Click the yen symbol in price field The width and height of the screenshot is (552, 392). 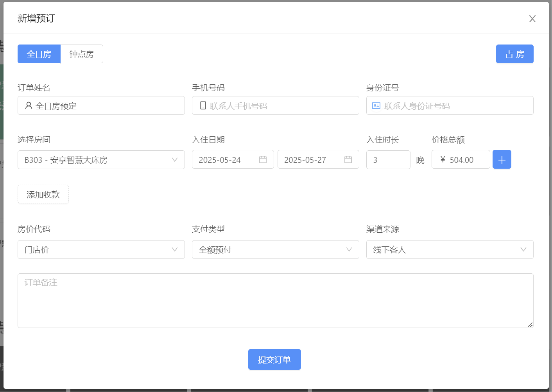pyautogui.click(x=443, y=159)
